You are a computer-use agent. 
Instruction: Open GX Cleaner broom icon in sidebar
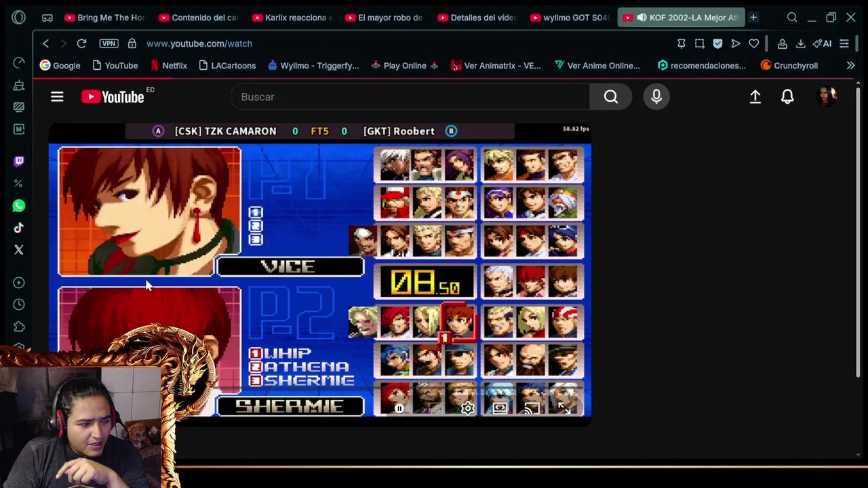tap(19, 85)
